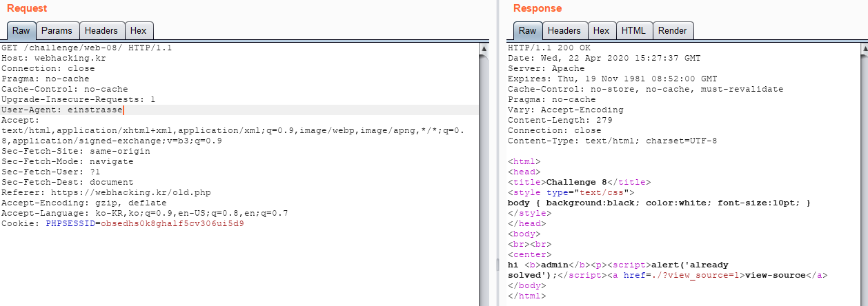Click the request Pragma: no-cache header
The image size is (868, 306).
coord(46,79)
